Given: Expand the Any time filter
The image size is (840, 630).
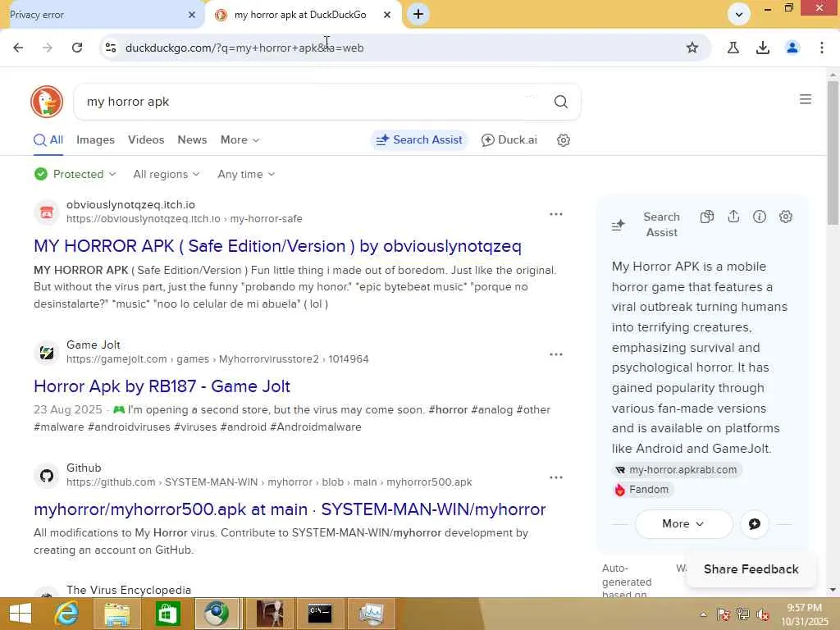Looking at the screenshot, I should coord(246,174).
